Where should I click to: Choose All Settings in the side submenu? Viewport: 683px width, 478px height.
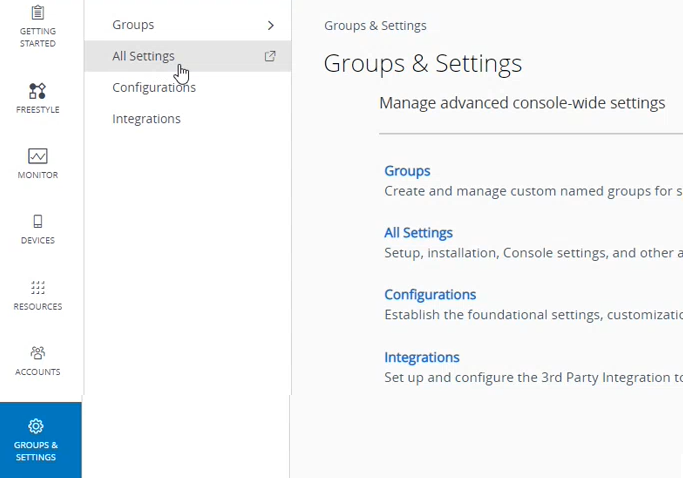(143, 56)
